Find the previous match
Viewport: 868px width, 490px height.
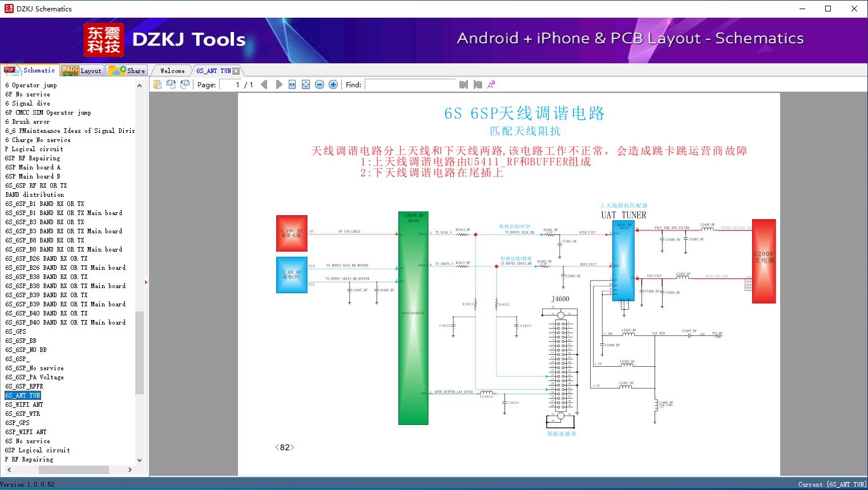point(463,84)
